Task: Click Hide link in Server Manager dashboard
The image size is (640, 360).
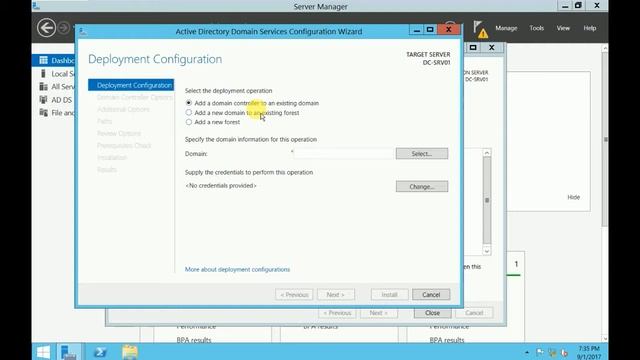Action: (573, 197)
